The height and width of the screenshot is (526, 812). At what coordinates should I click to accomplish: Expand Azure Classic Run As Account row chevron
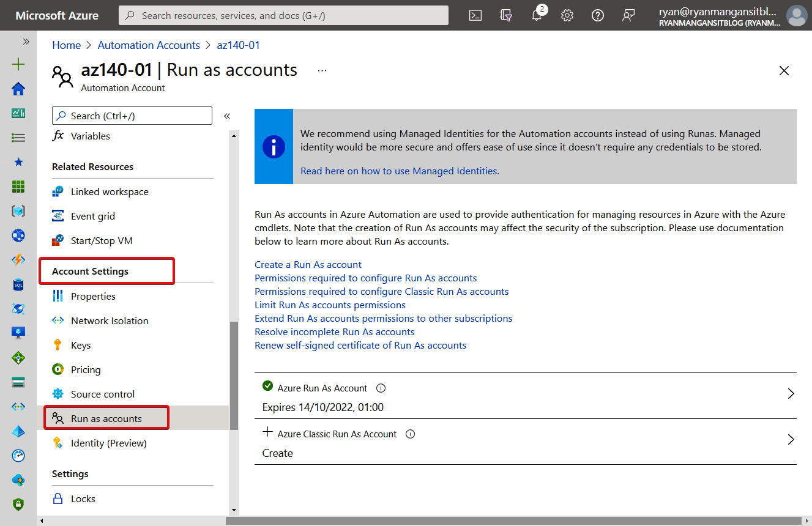tap(791, 439)
